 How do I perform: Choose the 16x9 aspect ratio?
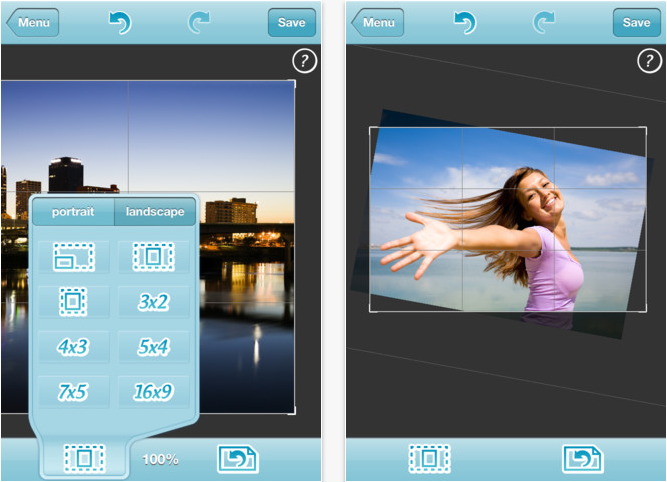(154, 392)
